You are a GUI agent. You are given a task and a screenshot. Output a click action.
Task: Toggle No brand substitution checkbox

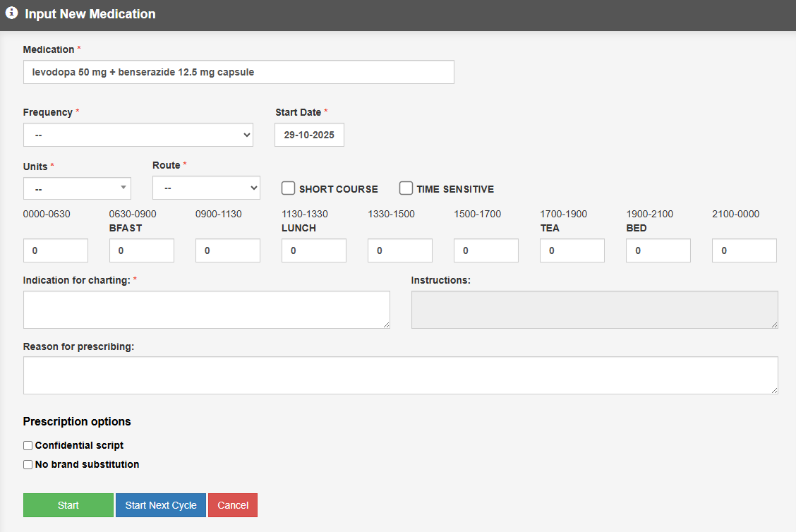[28, 465]
